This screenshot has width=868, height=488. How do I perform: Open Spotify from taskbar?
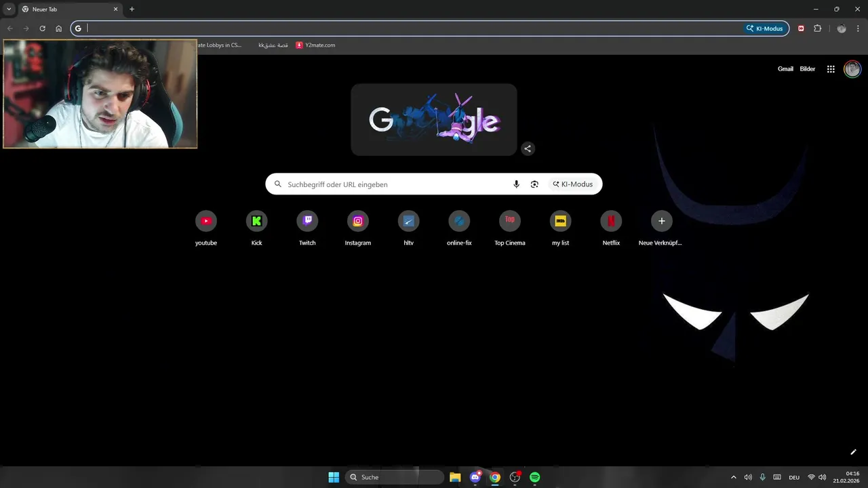tap(534, 477)
